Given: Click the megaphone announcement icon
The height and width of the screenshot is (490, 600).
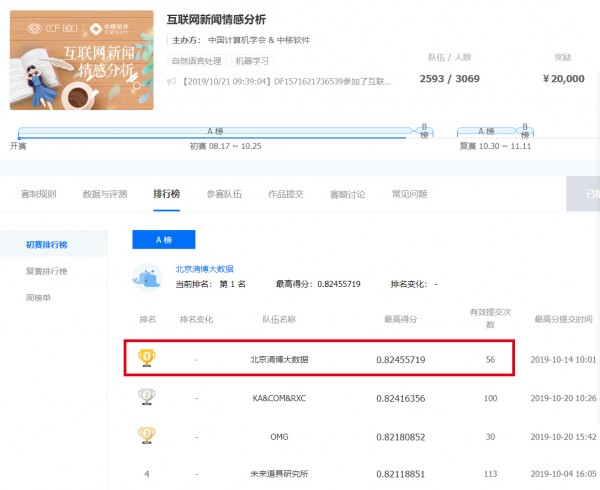Looking at the screenshot, I should point(171,81).
